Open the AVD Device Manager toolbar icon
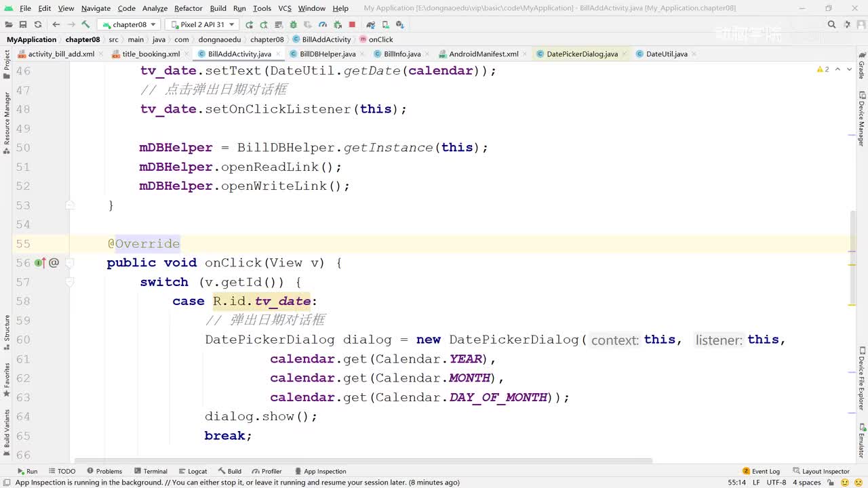 (385, 24)
